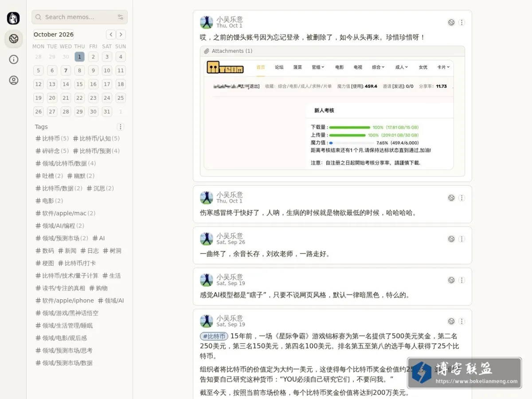Filter by tag 比特币/技术/量子计算
Viewport: 532px width, 399px height.
coord(67,276)
